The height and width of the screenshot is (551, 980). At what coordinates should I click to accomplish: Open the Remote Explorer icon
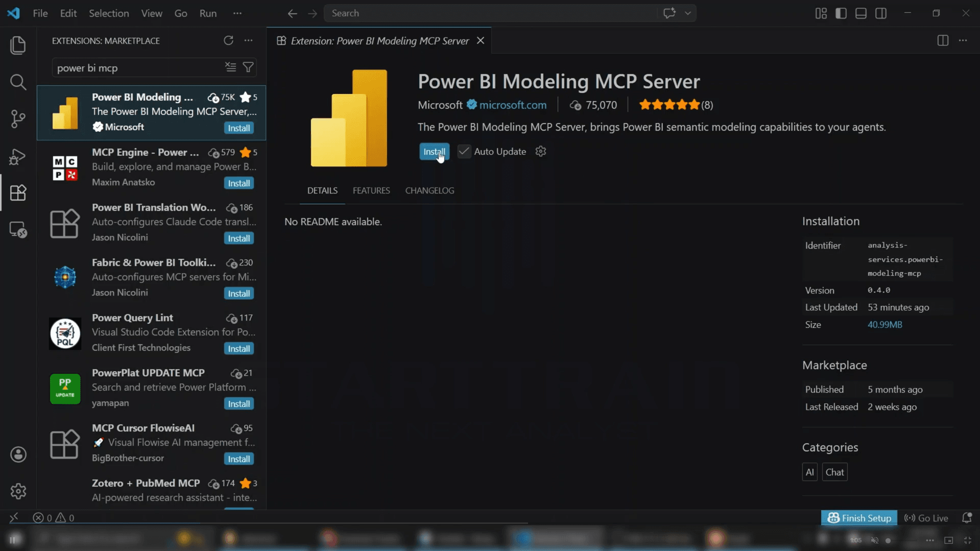coord(18,230)
